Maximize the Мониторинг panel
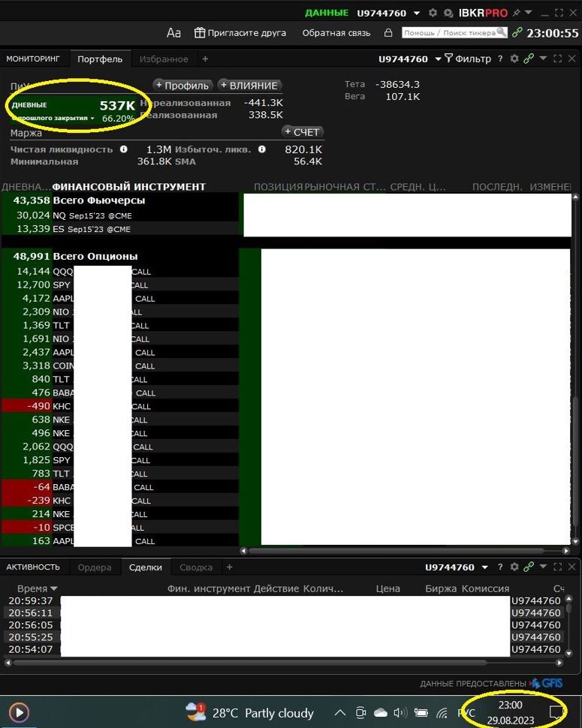The width and height of the screenshot is (582, 728). click(558, 59)
